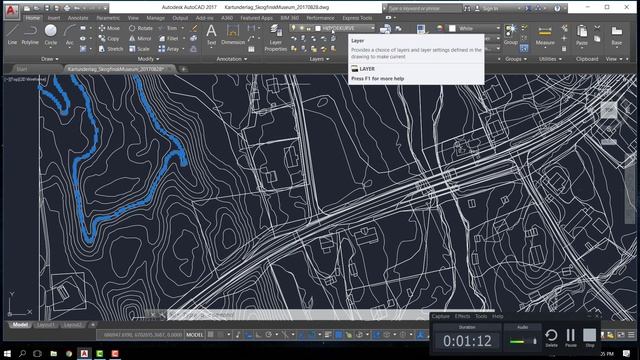Toggle grid display in status bar
Viewport: 640px width, 360px height.
click(211, 335)
